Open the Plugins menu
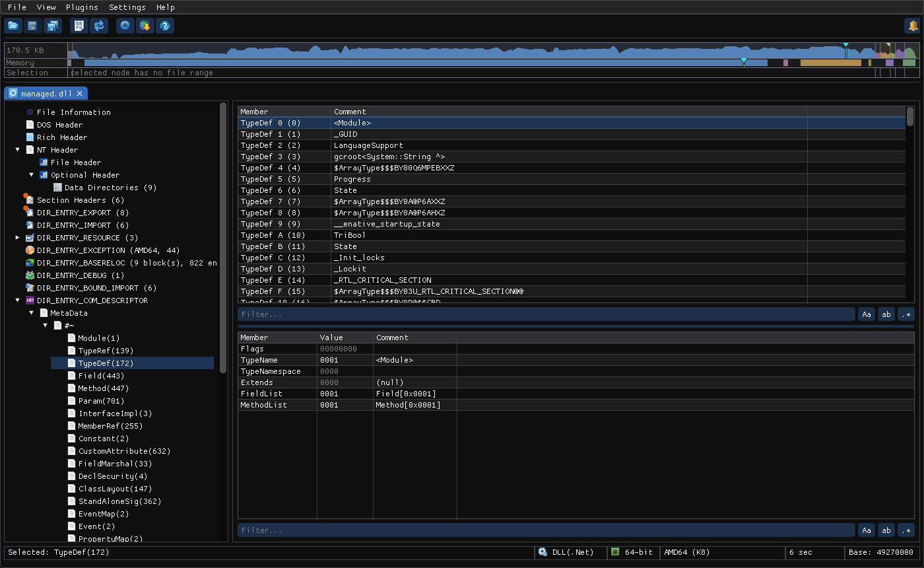This screenshot has width=924, height=568. coord(82,7)
